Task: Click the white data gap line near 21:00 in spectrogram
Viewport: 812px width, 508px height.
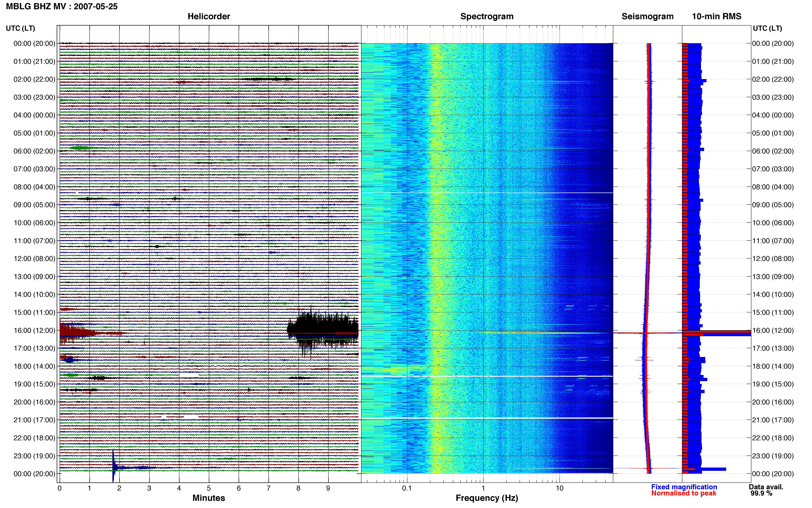Action: click(487, 418)
